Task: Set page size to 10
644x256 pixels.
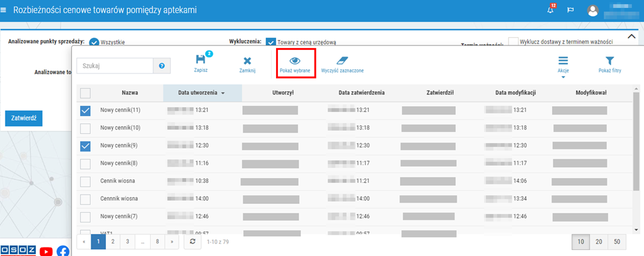Action: point(581,242)
